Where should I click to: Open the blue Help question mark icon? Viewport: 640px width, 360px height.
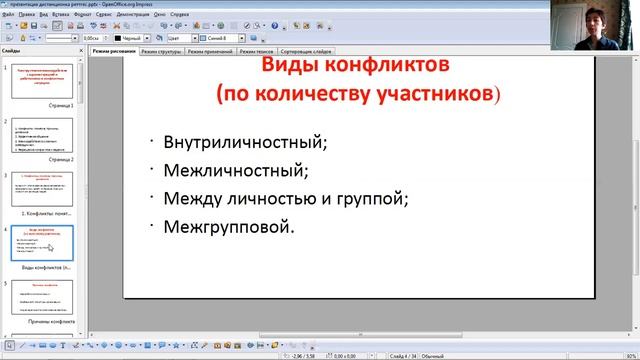275,26
